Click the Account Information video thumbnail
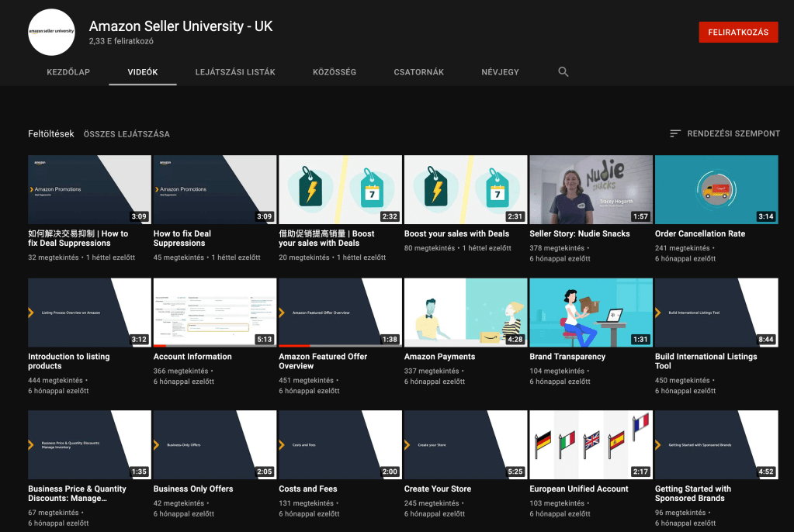Image resolution: width=794 pixels, height=532 pixels. [214, 313]
